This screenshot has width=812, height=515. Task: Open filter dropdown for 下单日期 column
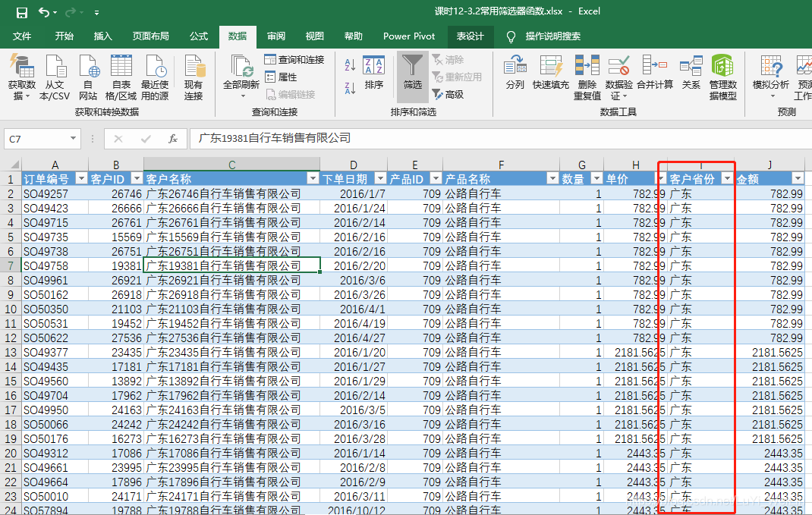(380, 178)
